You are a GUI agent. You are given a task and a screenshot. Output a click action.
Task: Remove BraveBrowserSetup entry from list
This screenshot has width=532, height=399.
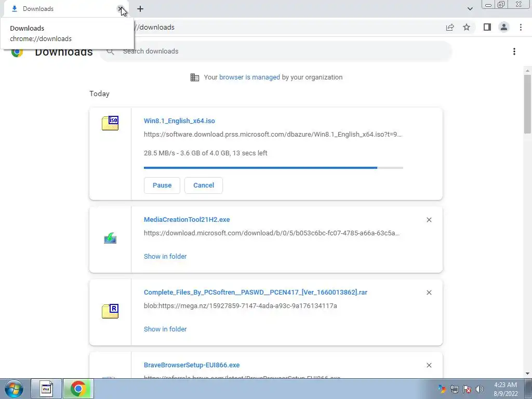tap(429, 365)
